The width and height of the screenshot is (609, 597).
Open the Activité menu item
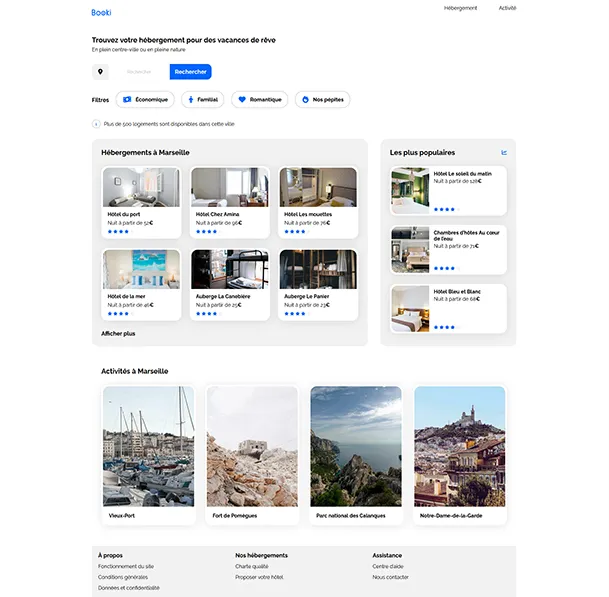tap(507, 8)
